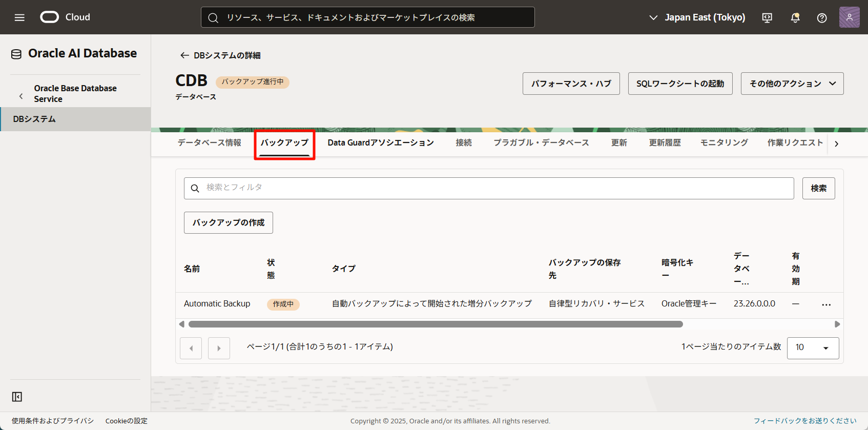Click the バックアップの作成 button
Viewport: 868px width, 430px height.
229,222
